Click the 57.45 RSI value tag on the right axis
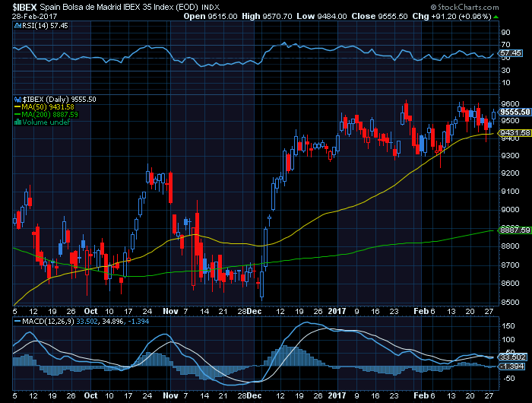The image size is (532, 403). point(511,53)
